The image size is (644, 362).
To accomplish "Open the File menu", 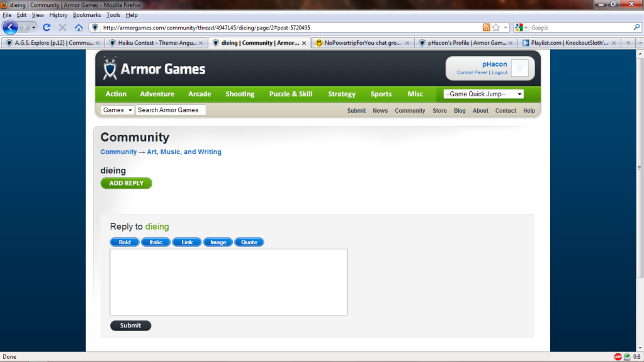I will [7, 15].
